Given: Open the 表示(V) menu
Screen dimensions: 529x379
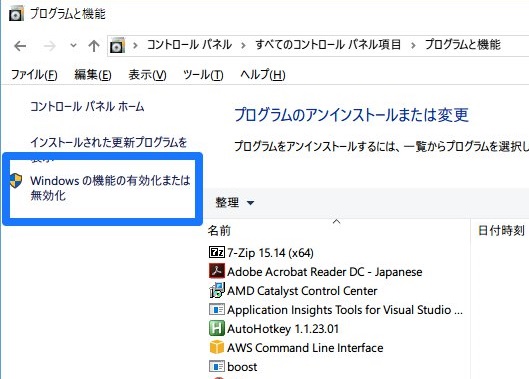Looking at the screenshot, I should (147, 75).
